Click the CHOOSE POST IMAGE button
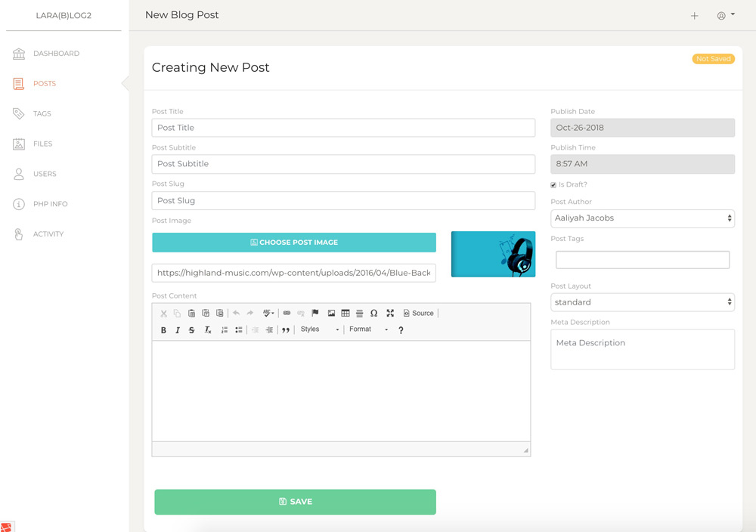756x532 pixels. tap(294, 242)
